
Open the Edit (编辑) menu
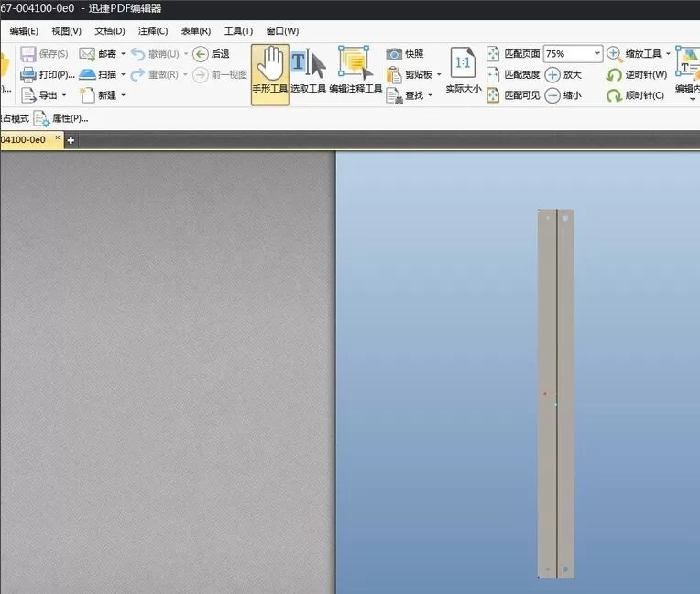pos(24,31)
